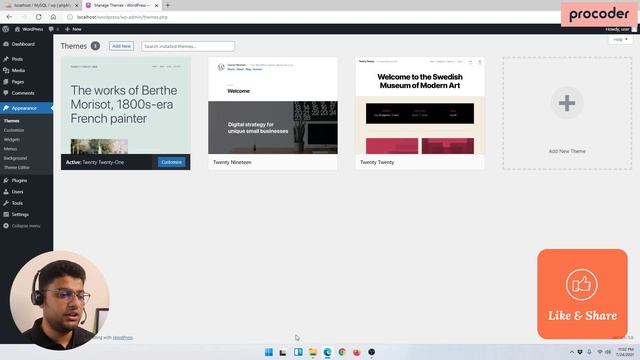Open the WordPress logo menu in admin bar
Screen dimensions: 640x360
(x=6, y=29)
